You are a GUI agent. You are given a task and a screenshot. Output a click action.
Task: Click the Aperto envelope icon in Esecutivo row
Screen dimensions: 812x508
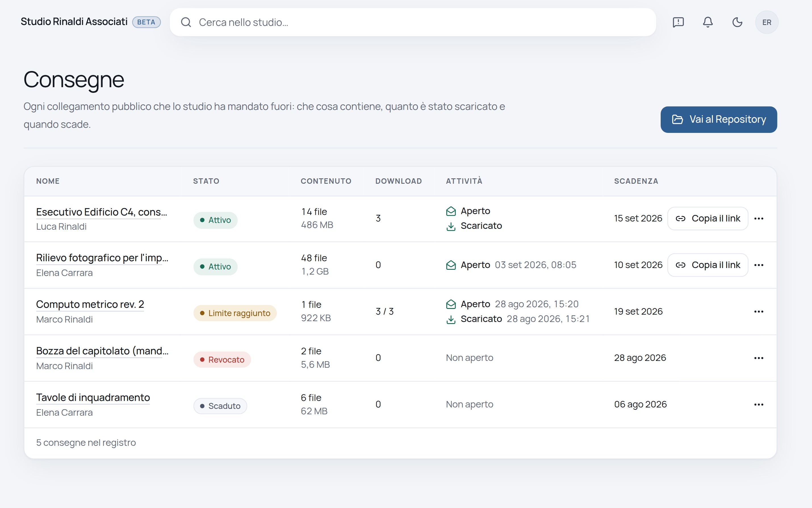451,211
